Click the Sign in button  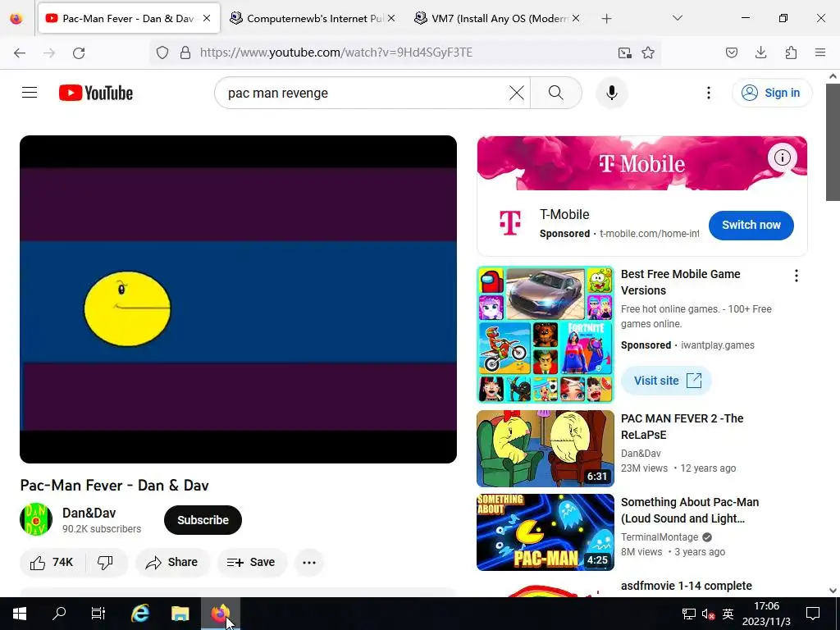click(x=771, y=93)
